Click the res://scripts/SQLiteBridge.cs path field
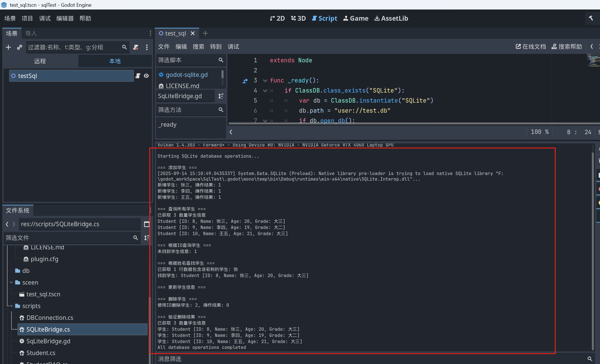Screen dimensions: 600x364 [x=80, y=224]
